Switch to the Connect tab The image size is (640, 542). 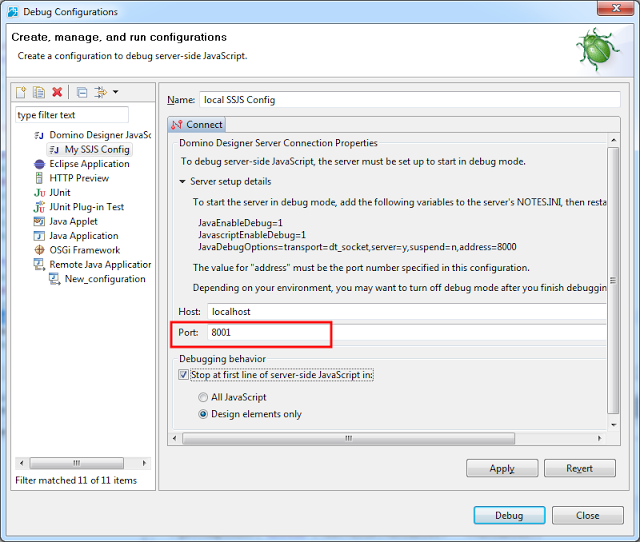pos(197,125)
